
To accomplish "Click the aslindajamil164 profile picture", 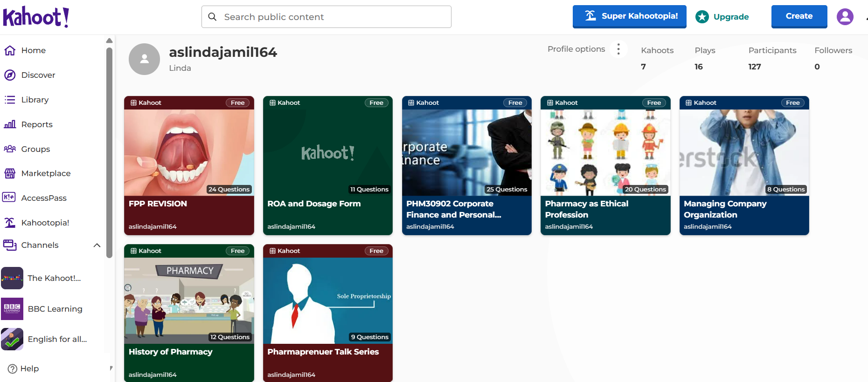I will (x=144, y=59).
